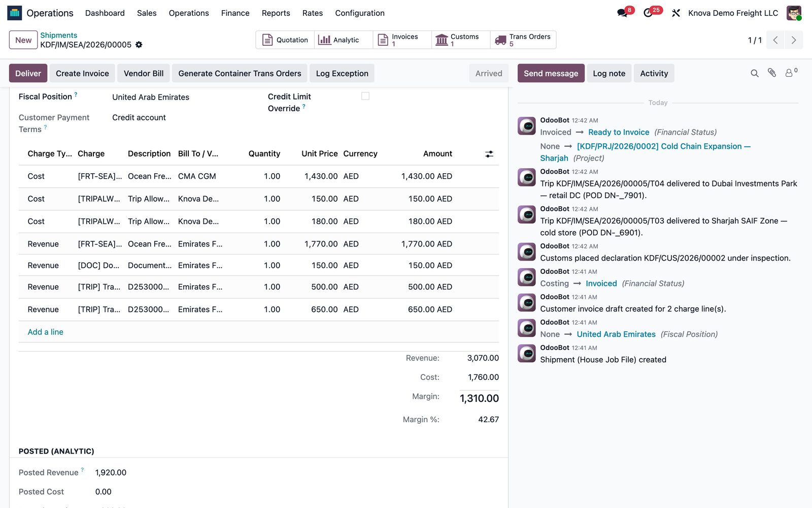Open the user avatar menu
Screen dimensions: 812x508
point(794,13)
